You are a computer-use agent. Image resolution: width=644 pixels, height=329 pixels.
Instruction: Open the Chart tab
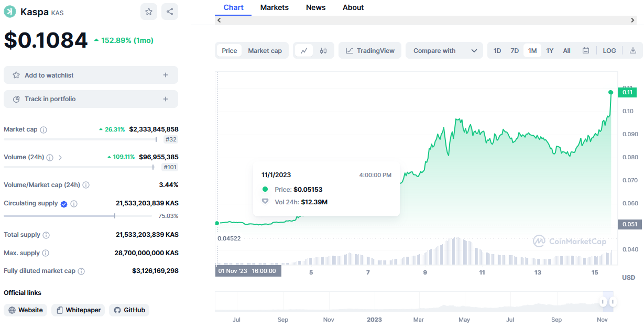tap(233, 7)
